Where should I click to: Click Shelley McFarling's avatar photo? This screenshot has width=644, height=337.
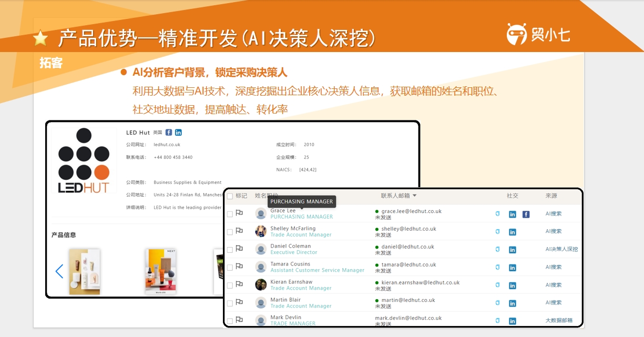(261, 231)
